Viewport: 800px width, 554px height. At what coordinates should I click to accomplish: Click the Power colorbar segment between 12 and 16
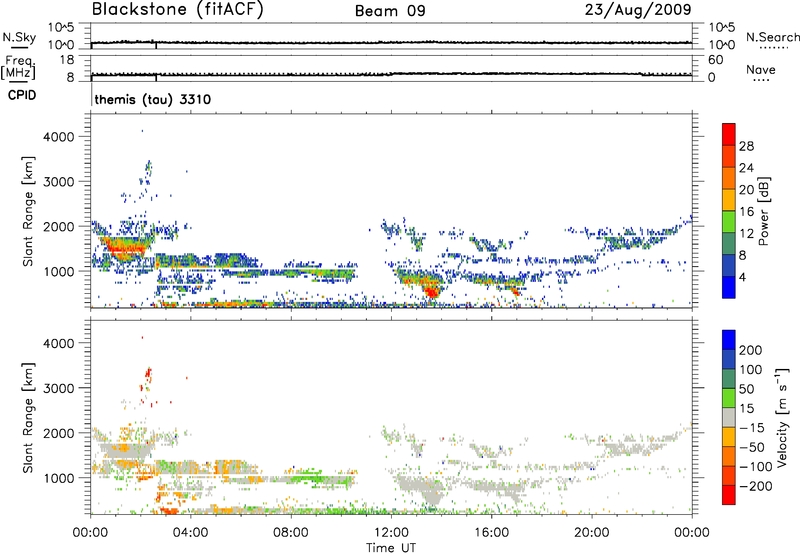click(x=729, y=222)
